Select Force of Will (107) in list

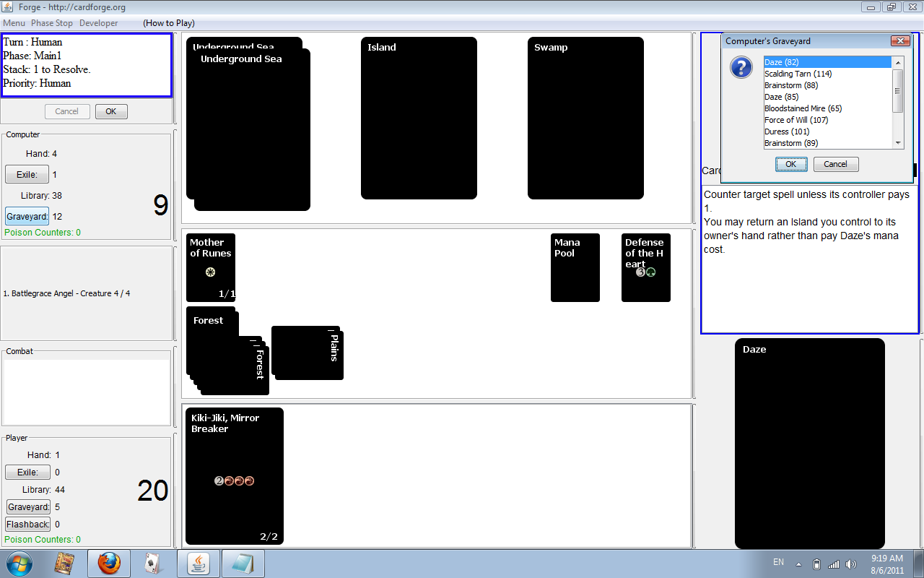796,120
